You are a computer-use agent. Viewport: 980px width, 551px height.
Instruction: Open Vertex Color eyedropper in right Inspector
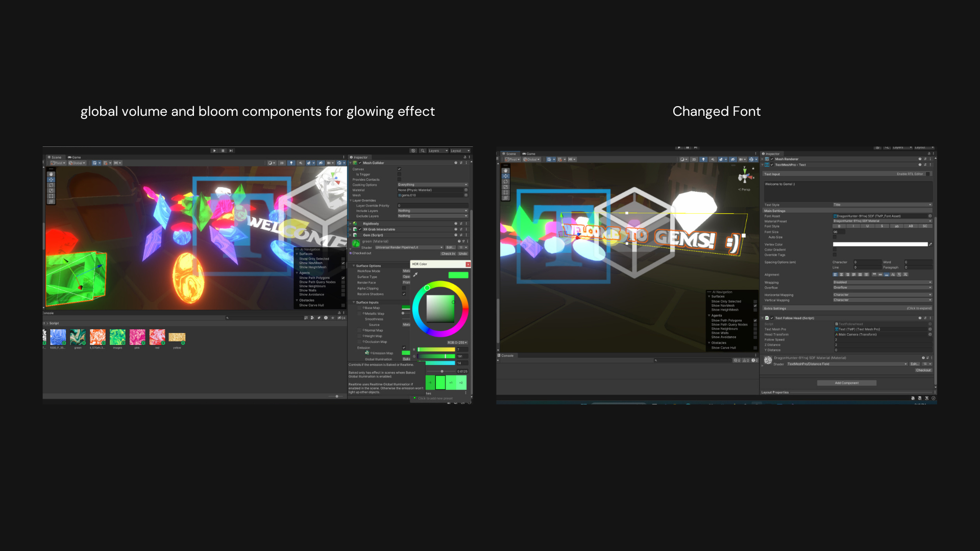tap(930, 244)
